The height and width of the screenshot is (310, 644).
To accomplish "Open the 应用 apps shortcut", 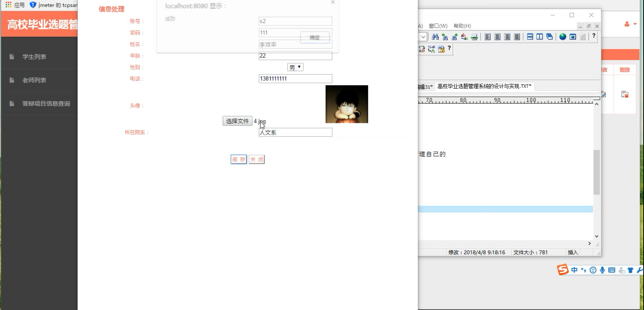I will coord(15,5).
